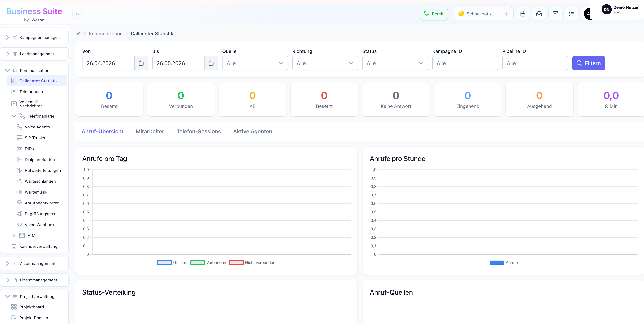Open the inbox tray icon in the top bar
The image size is (644, 324).
point(539,14)
